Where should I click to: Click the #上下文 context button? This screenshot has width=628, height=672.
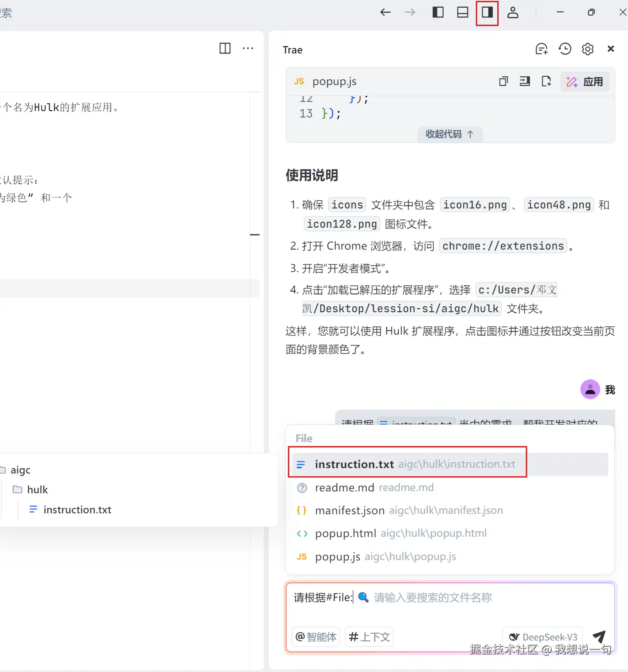[x=369, y=637]
